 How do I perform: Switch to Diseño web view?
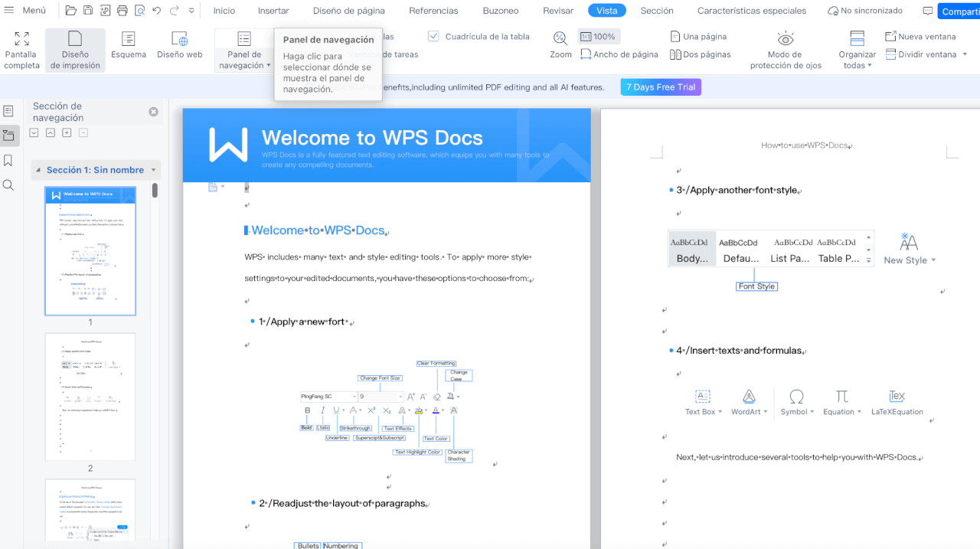point(180,44)
